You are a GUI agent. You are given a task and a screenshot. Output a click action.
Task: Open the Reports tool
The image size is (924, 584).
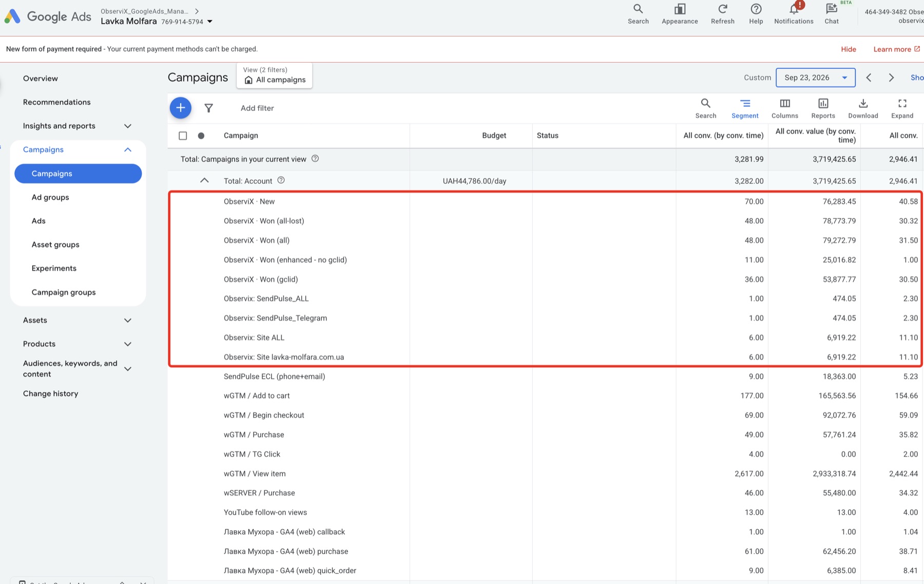[x=823, y=108]
